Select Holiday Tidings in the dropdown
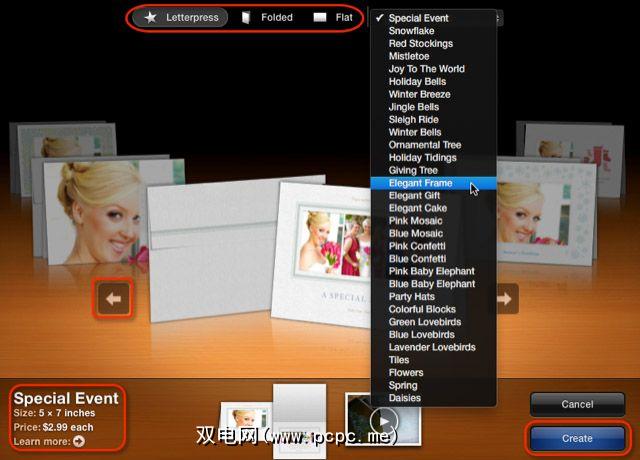 coord(433,157)
